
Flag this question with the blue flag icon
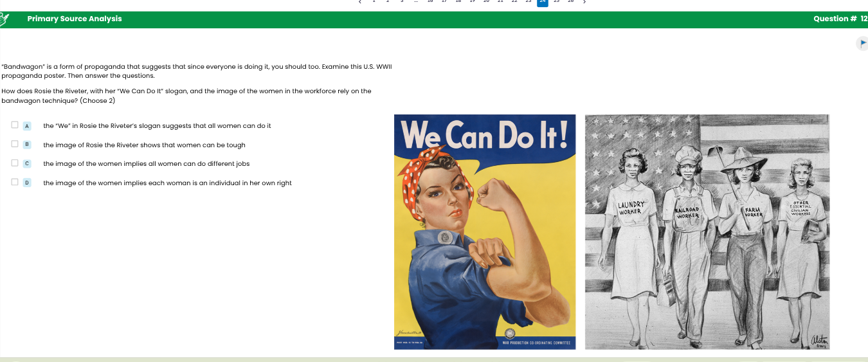[x=862, y=43]
